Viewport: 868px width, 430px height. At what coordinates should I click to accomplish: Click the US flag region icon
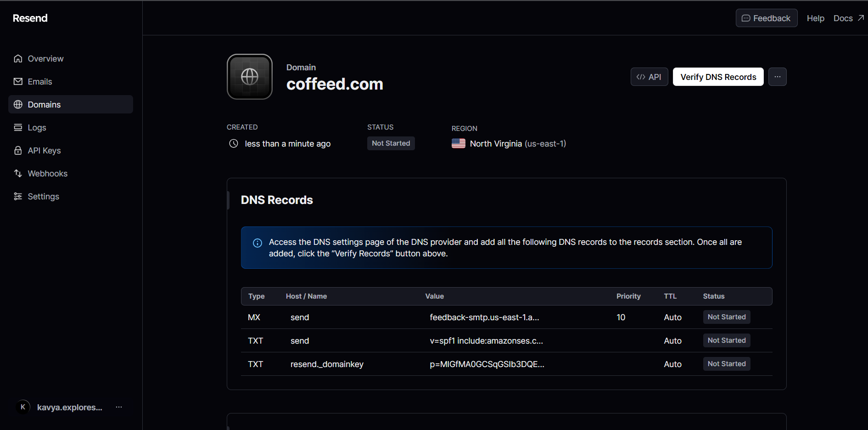459,143
